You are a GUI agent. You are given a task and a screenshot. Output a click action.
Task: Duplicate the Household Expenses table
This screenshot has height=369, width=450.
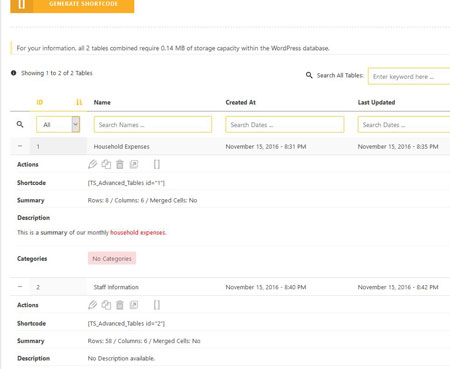(106, 164)
